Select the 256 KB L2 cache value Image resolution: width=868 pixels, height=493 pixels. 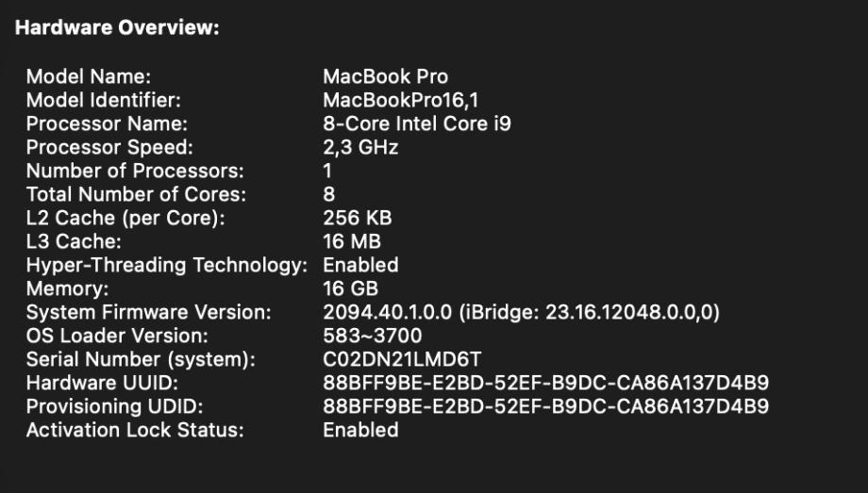pos(357,218)
